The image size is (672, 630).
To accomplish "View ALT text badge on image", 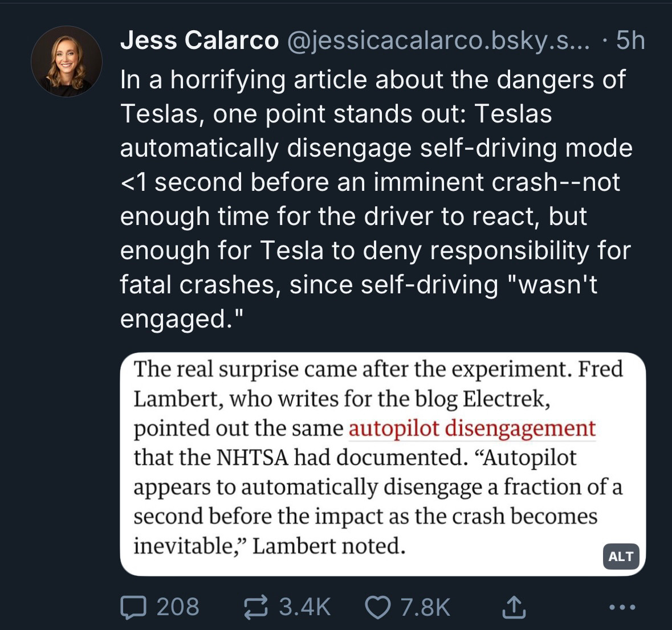I will point(621,557).
